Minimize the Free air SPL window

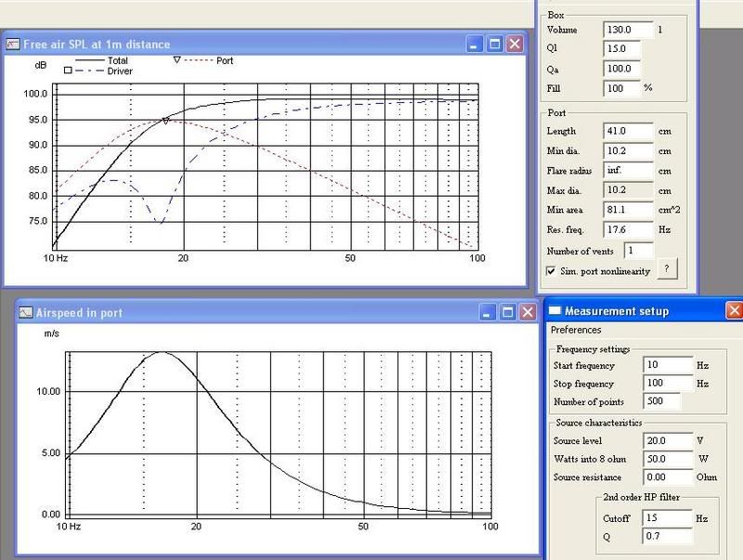pyautogui.click(x=475, y=44)
